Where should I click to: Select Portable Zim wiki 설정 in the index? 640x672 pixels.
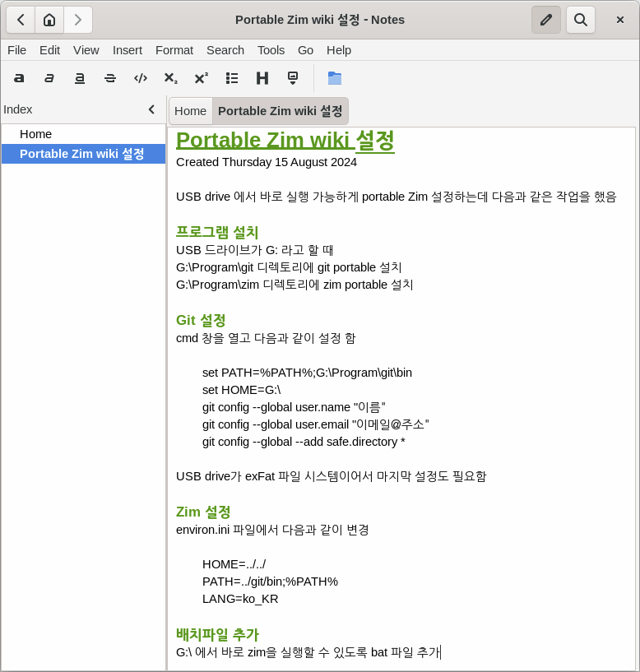click(x=84, y=154)
